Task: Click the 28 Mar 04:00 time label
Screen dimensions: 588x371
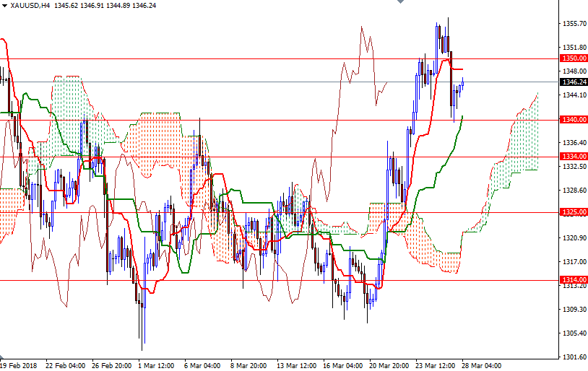Action: [481, 365]
